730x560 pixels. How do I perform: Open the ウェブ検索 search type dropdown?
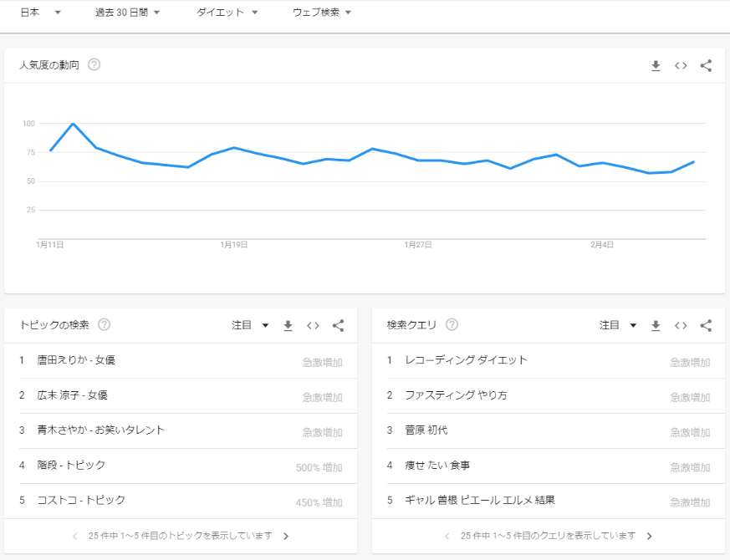[x=322, y=13]
